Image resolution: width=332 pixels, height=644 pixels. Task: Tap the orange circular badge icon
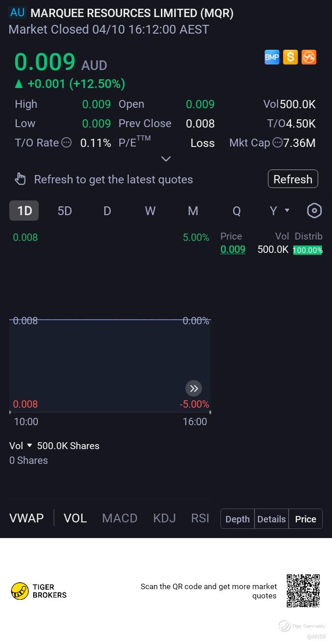[309, 58]
